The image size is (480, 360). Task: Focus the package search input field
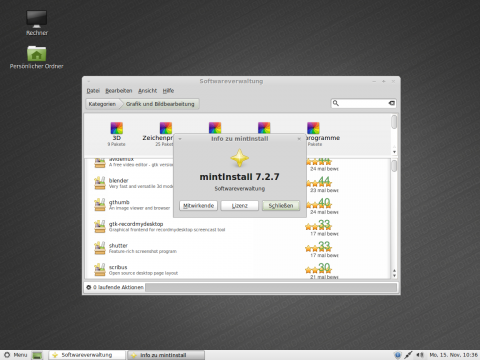click(x=364, y=103)
